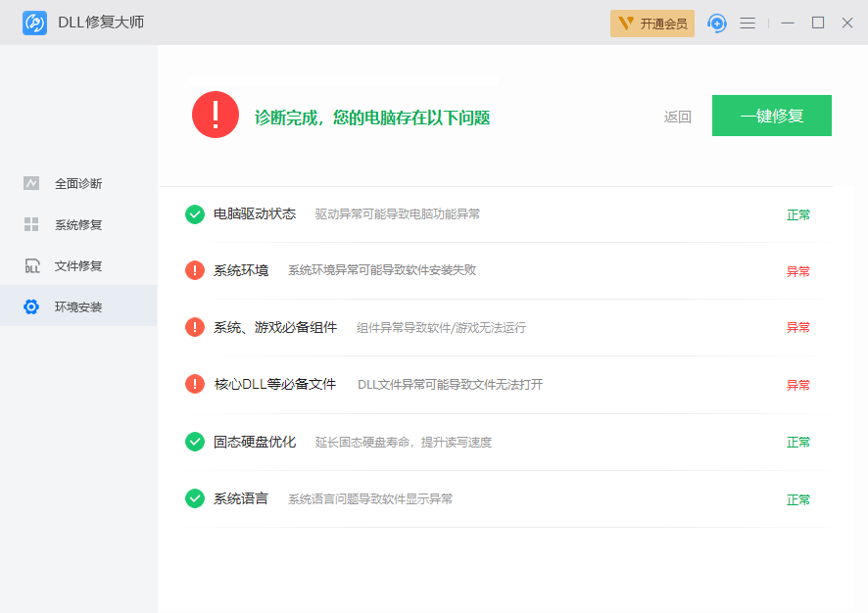Click red alert icon beside 系统环境

[195, 270]
